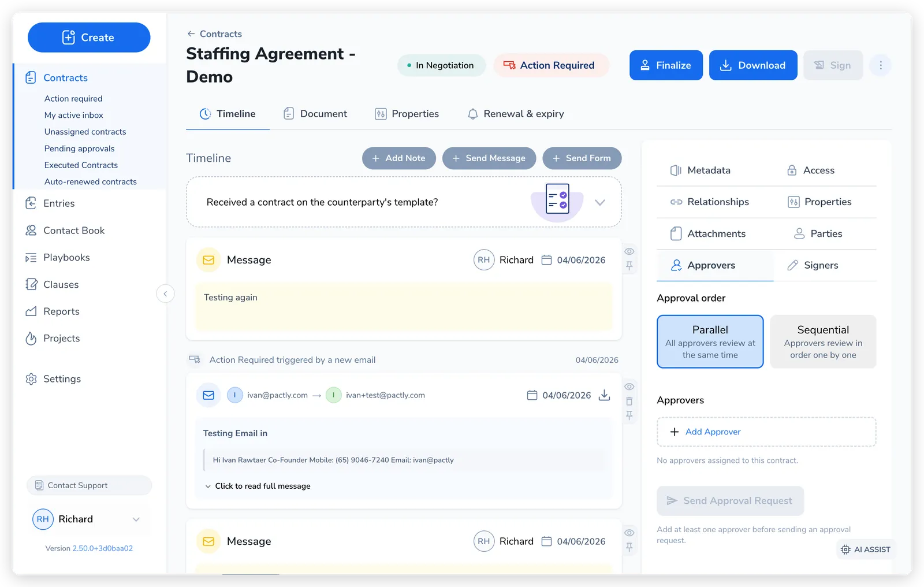Open the three-dot more options menu
This screenshot has height=587, width=924.
[881, 65]
